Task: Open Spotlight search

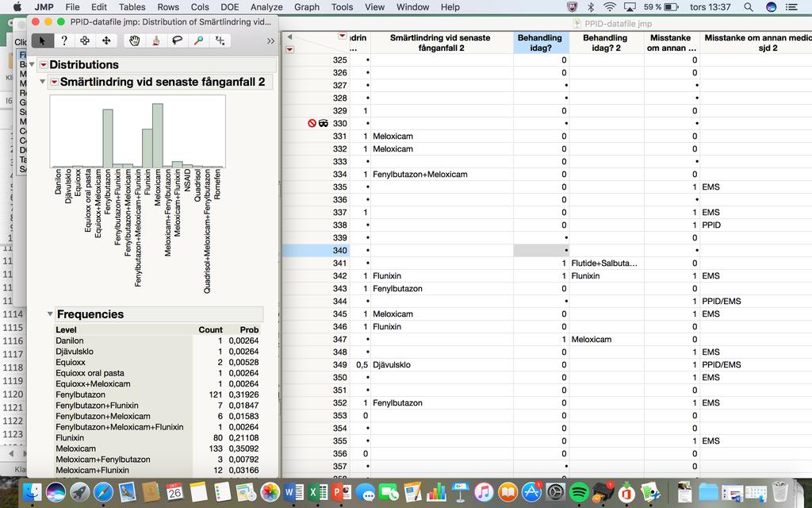Action: click(749, 7)
